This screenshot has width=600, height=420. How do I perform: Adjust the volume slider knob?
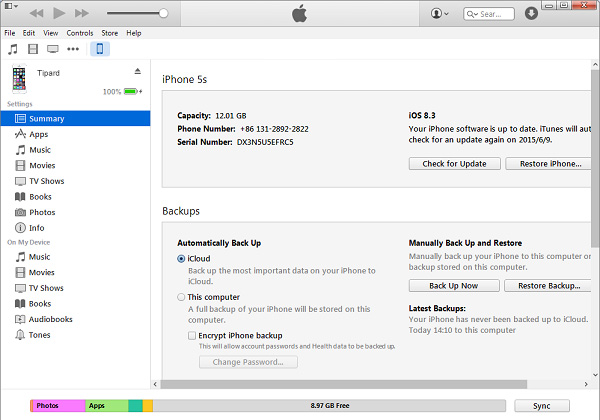click(x=163, y=13)
